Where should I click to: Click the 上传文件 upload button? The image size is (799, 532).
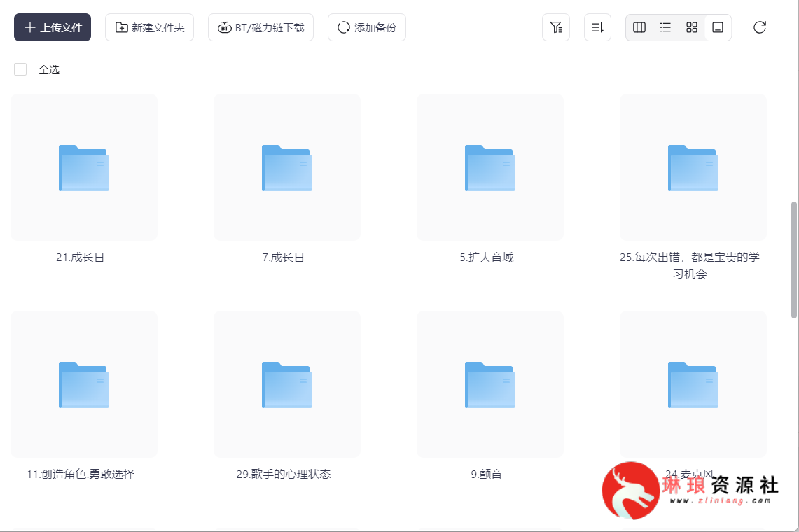coord(53,27)
